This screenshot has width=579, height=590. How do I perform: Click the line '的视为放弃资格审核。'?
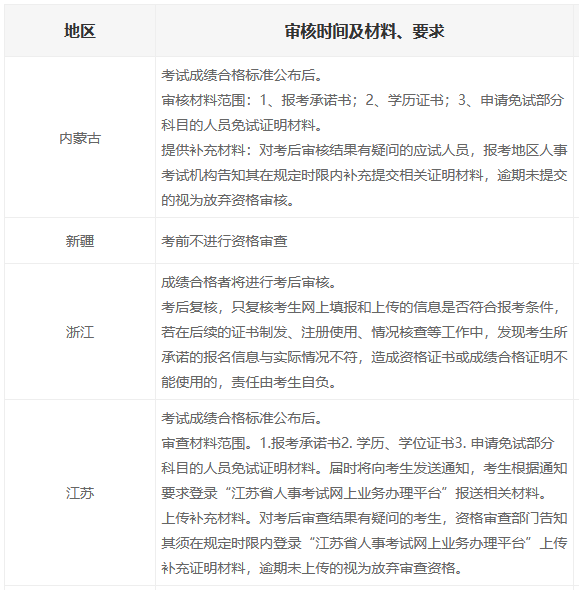point(228,200)
